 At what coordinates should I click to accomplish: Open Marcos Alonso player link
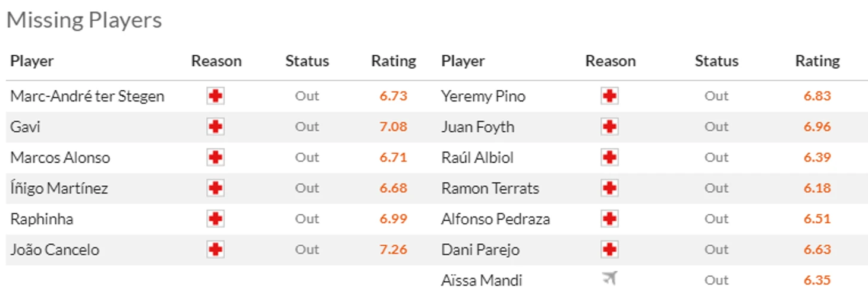click(x=60, y=158)
